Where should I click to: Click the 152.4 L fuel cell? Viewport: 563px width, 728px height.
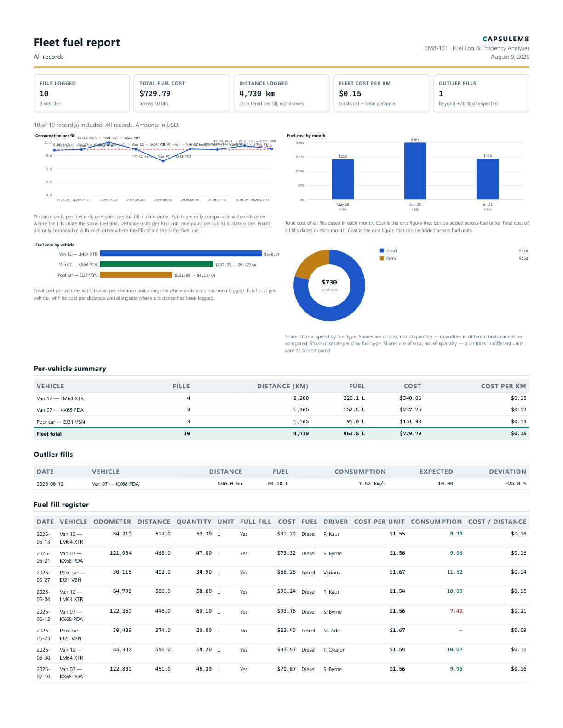[354, 409]
